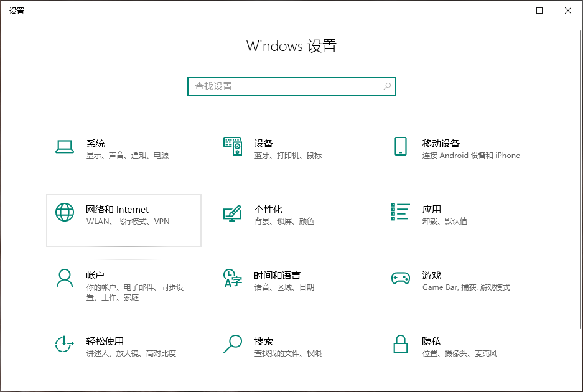The width and height of the screenshot is (583, 392).
Task: Focus the 查找设置 search field
Action: click(x=286, y=86)
